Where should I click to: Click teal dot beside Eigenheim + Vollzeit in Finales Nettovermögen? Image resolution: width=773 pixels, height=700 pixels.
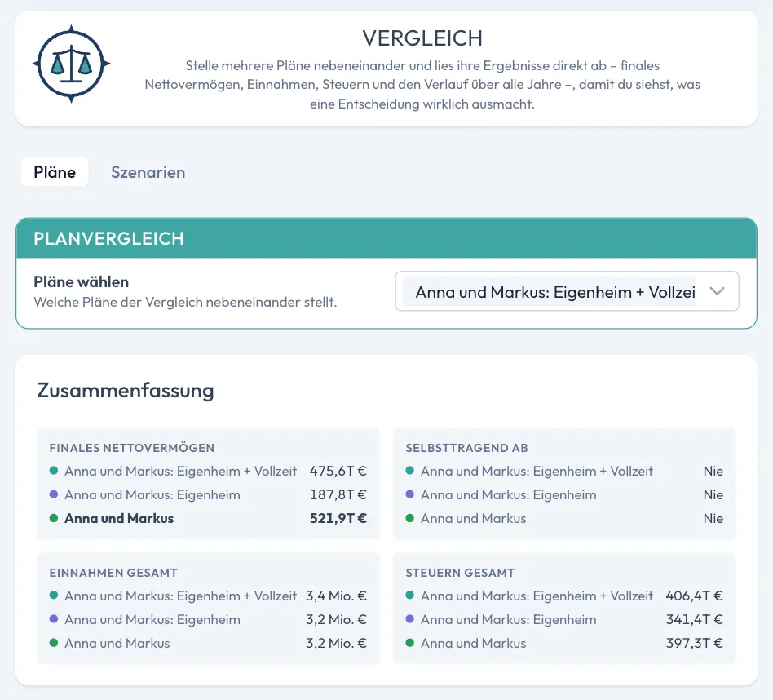(54, 471)
